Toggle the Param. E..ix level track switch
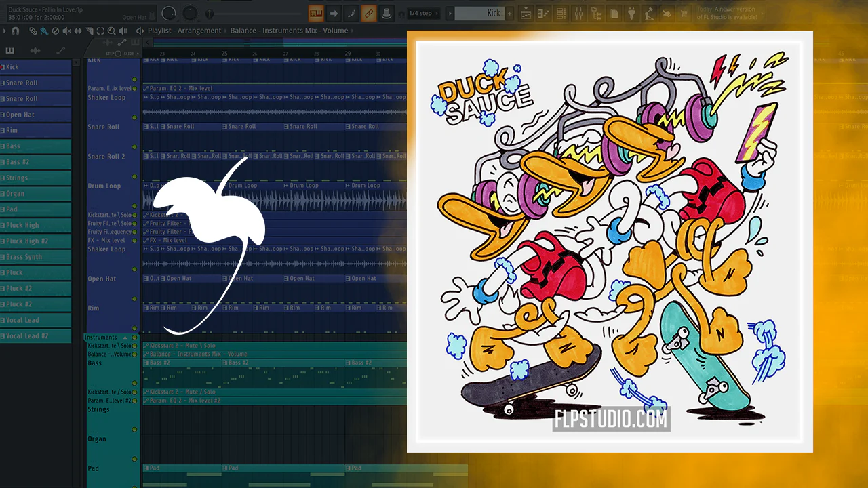 [135, 89]
